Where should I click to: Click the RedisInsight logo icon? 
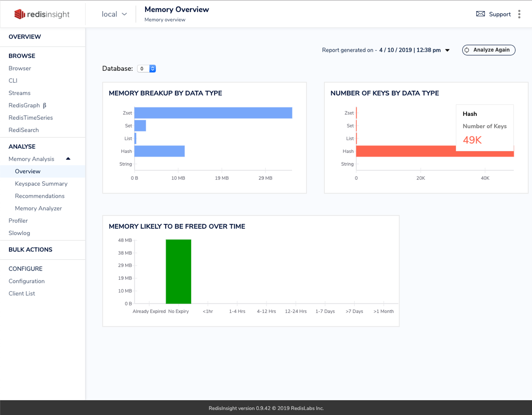tap(20, 14)
